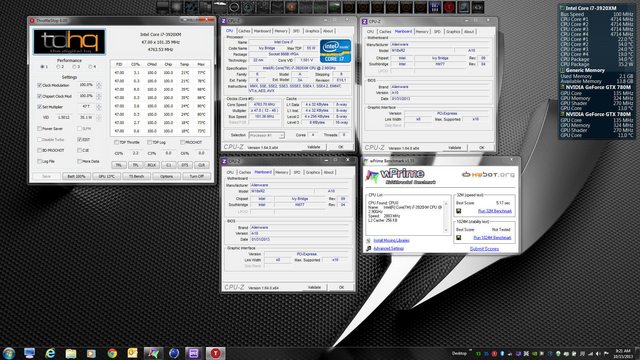Screen dimensions: 640x360
Task: Open Windows Explorer folder icon in taskbar
Action: click(71, 353)
